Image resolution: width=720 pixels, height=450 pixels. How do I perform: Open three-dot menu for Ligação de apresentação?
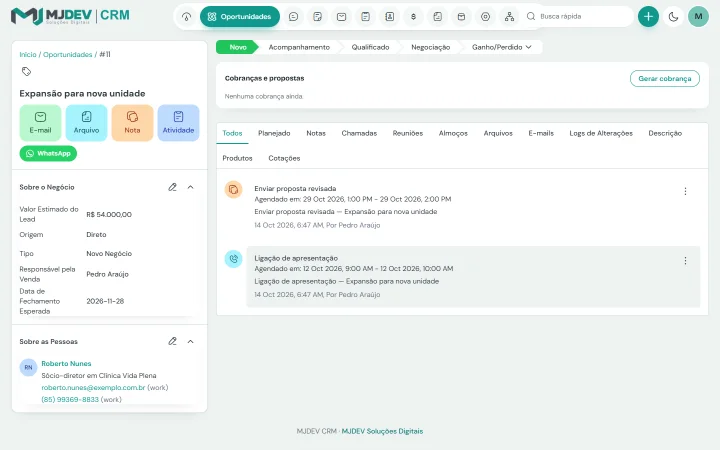[x=685, y=261]
